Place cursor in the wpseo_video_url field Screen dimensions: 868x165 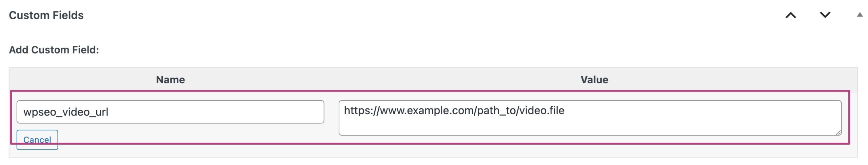(x=170, y=112)
